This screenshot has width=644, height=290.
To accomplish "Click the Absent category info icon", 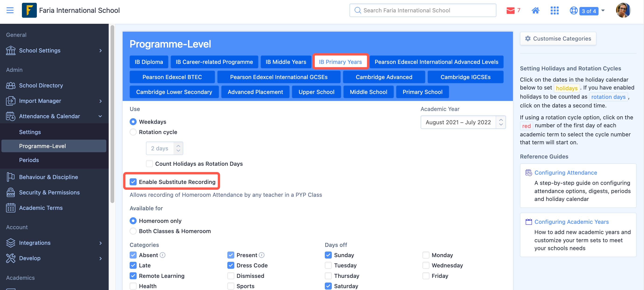I will click(163, 255).
